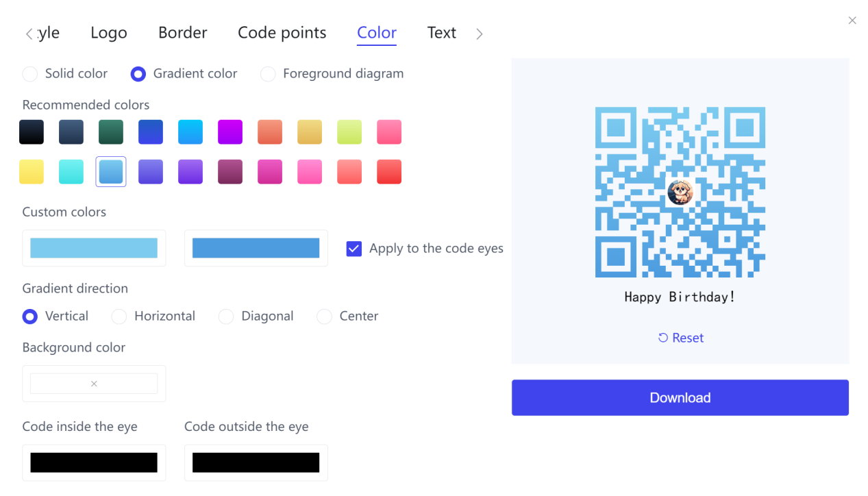Image resolution: width=868 pixels, height=496 pixels.
Task: Open the Code outside the eye color picker
Action: pyautogui.click(x=256, y=462)
